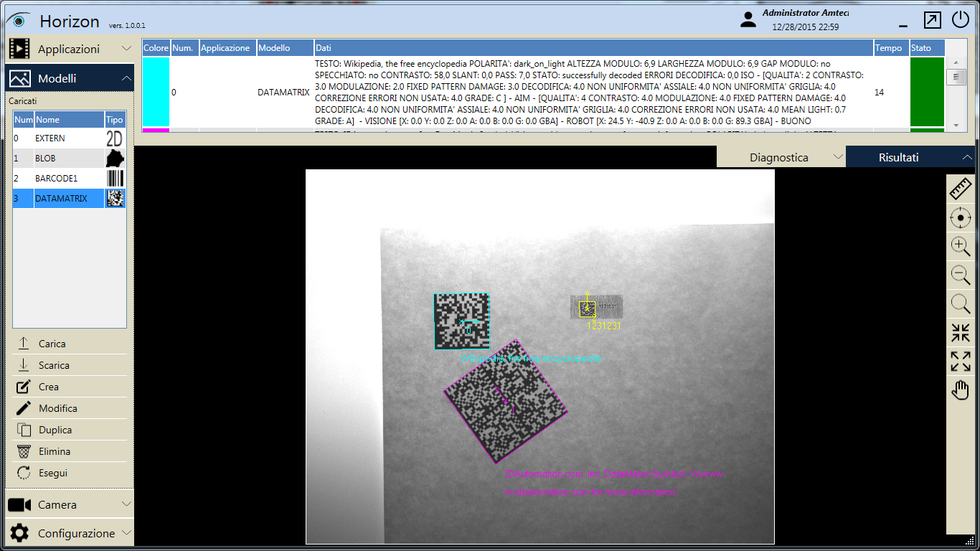Open the Modelli menu section
The width and height of the screenshot is (980, 551).
69,78
